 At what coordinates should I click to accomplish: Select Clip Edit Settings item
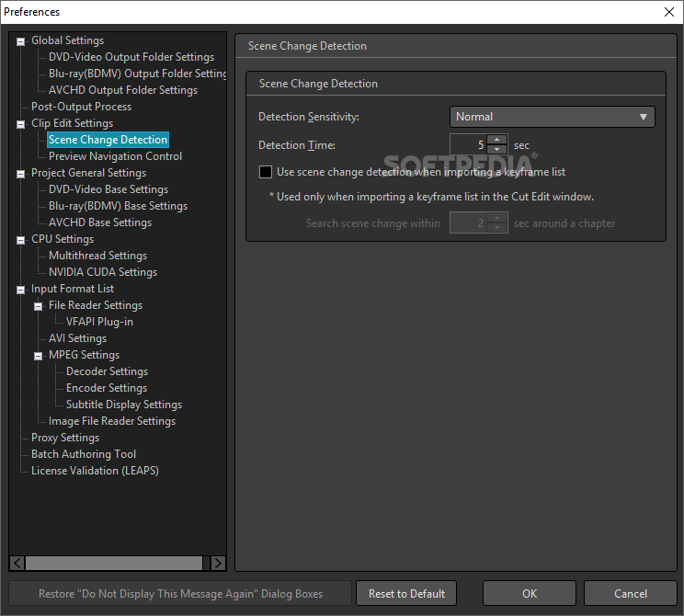72,123
